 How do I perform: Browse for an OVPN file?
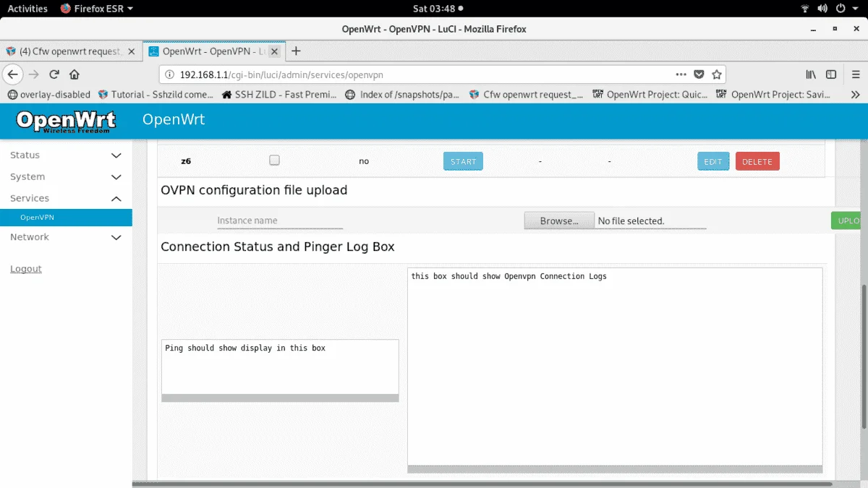tap(559, 221)
